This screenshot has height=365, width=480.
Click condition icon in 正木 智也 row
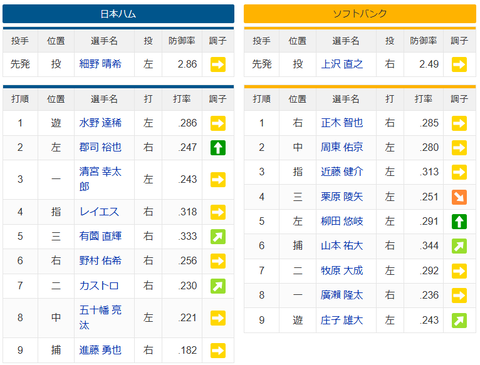click(x=459, y=123)
